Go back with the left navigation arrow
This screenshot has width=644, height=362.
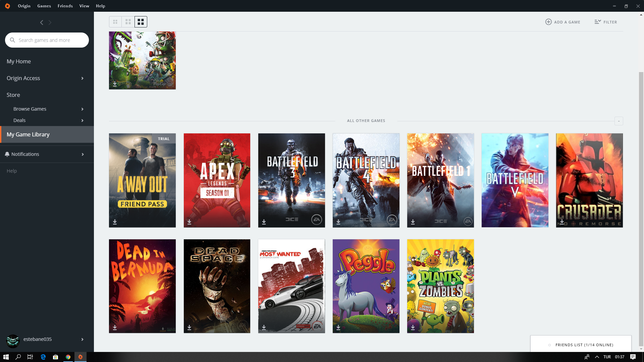[x=42, y=22]
